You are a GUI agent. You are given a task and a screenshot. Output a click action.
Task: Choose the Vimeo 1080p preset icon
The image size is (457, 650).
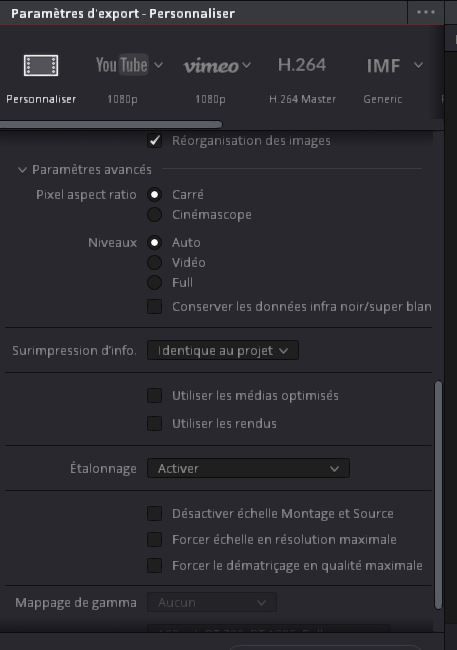(211, 65)
